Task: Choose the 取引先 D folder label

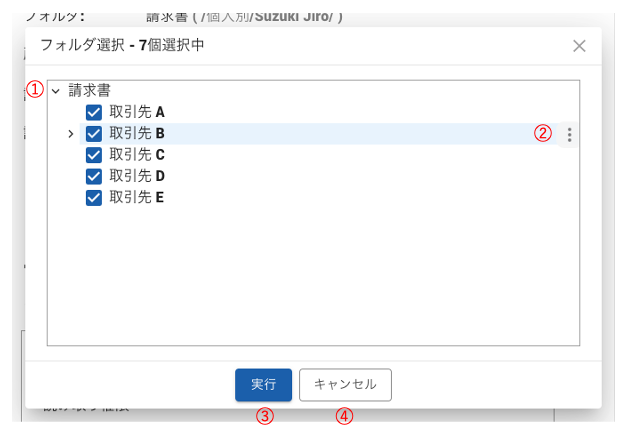Action: click(137, 176)
